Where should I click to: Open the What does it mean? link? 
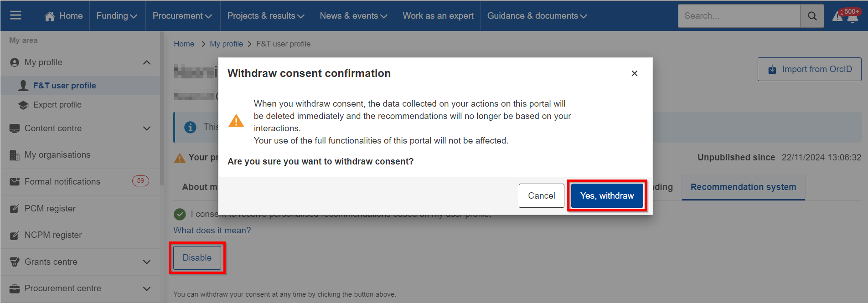(212, 230)
